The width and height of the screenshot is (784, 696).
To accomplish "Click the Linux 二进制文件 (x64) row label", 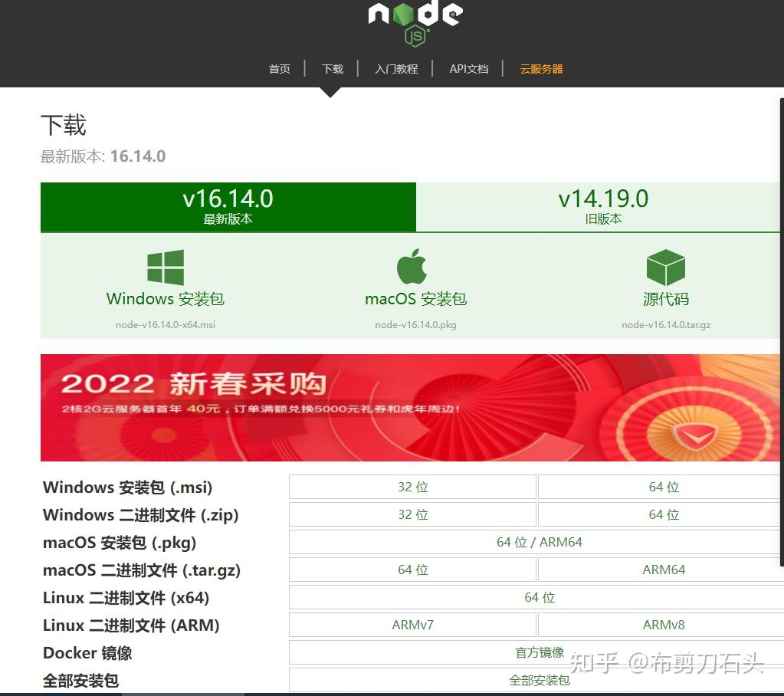I will tap(126, 597).
